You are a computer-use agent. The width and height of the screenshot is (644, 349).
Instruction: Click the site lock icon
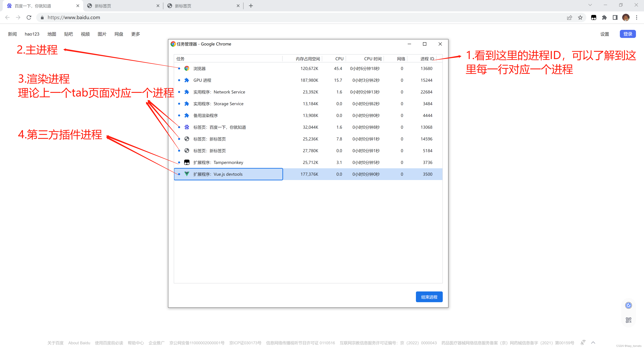(42, 17)
